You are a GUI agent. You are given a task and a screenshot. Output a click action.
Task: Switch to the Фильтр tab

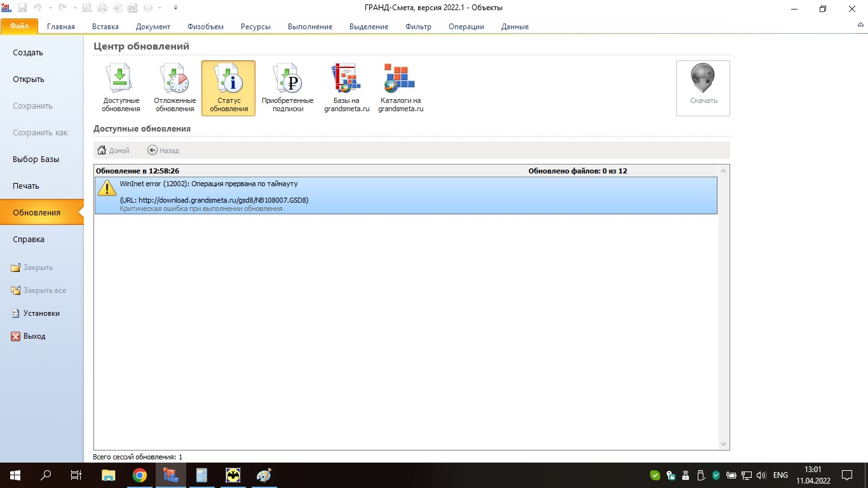418,27
